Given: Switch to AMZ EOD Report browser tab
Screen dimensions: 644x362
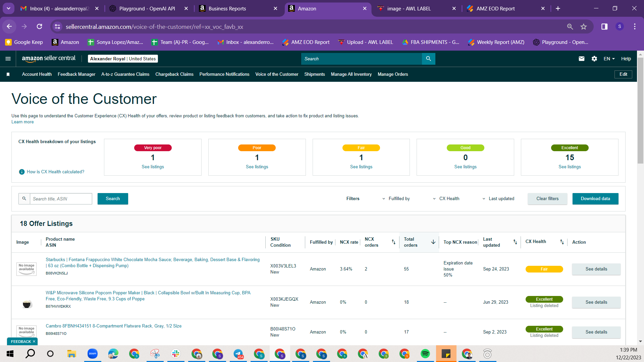Looking at the screenshot, I should pos(506,8).
